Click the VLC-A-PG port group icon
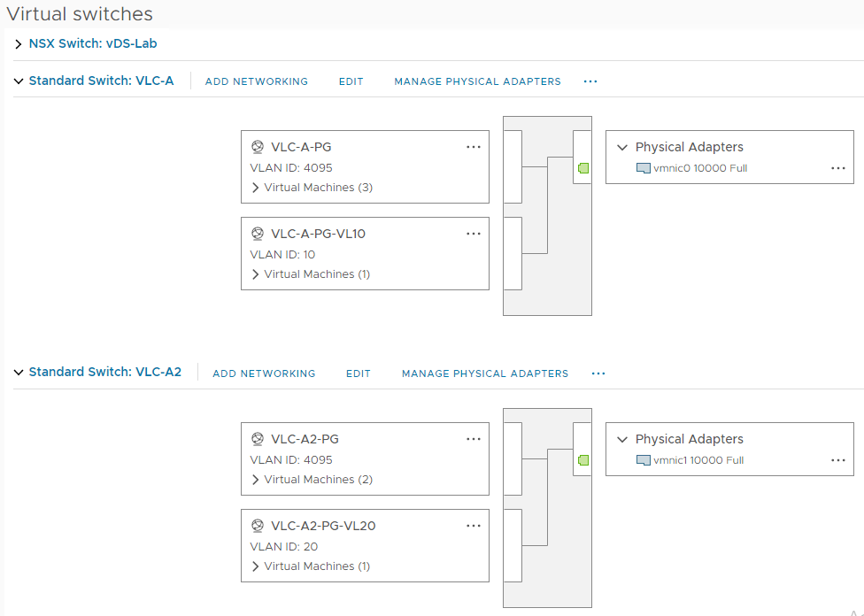Screen dimensions: 864x616 click(x=258, y=147)
